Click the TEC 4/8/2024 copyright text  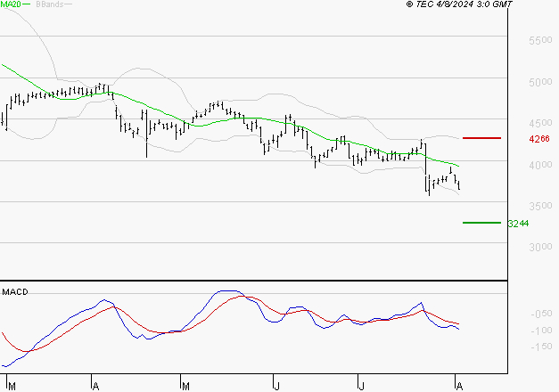click(459, 4)
